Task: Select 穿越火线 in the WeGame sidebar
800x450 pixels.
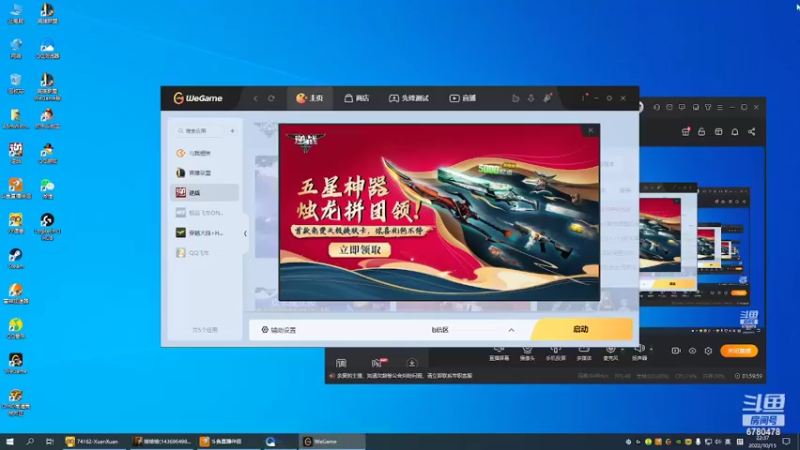Action: (x=205, y=233)
